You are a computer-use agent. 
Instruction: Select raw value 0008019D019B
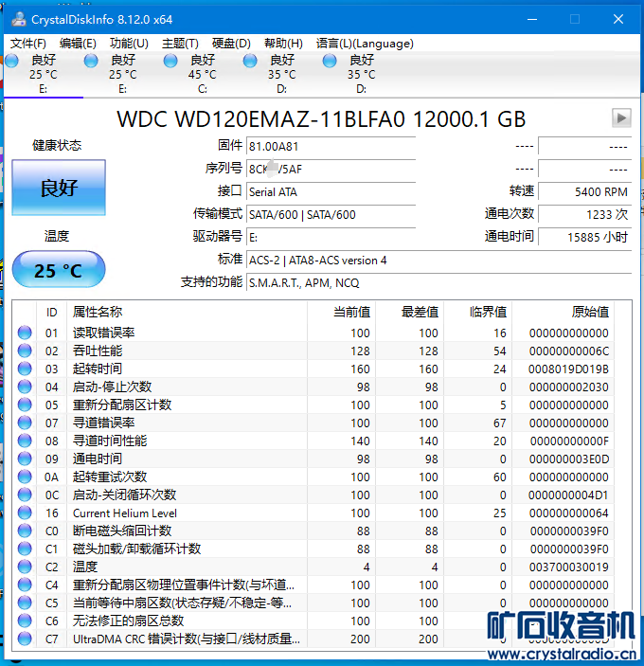[x=568, y=369]
